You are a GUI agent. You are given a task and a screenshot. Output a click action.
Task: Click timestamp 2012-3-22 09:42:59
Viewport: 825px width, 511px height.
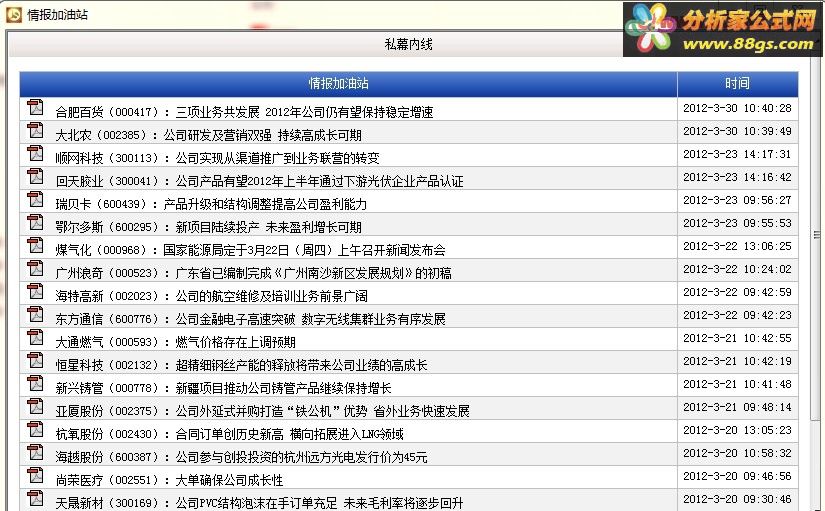click(x=737, y=292)
